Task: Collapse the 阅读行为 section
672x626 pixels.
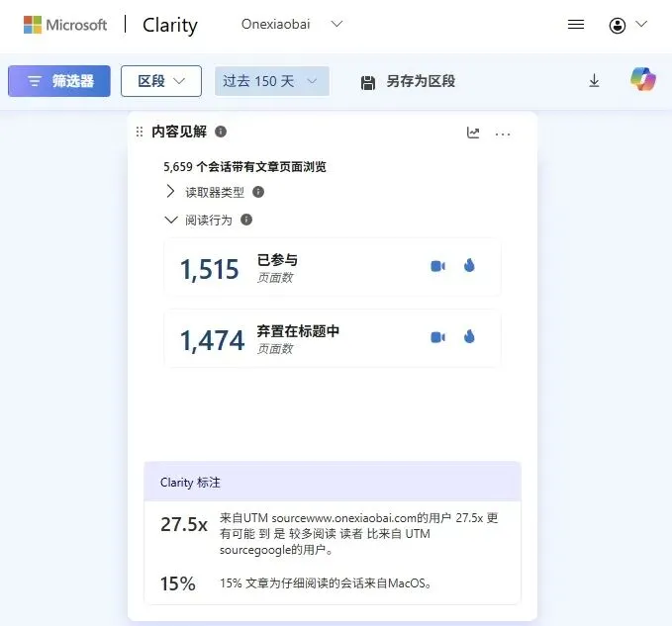Action: [x=171, y=221]
